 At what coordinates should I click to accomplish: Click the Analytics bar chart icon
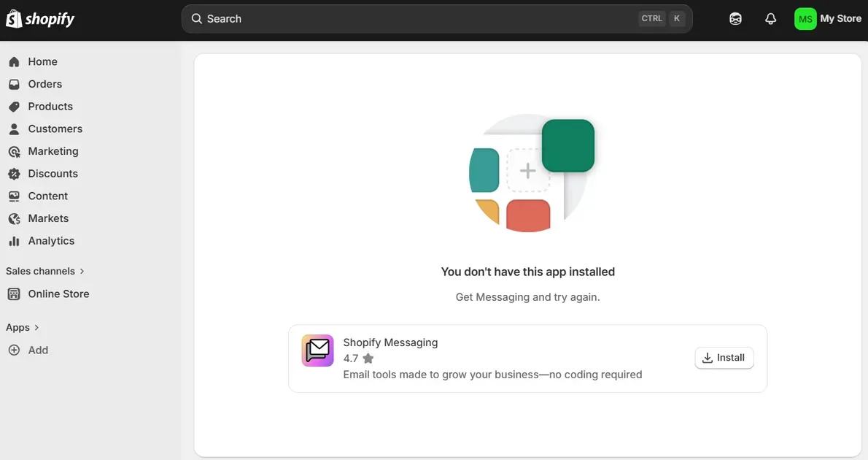tap(15, 241)
